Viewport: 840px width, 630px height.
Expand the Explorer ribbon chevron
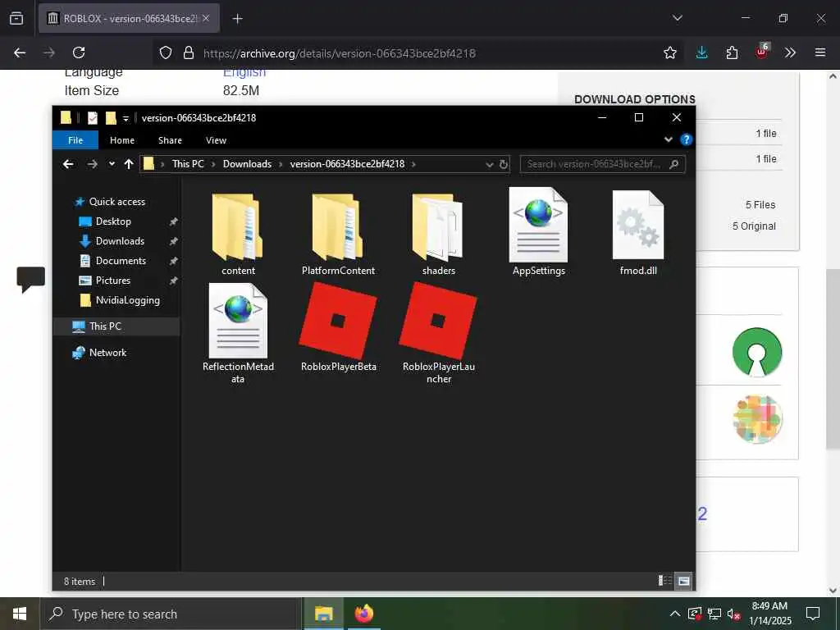click(668, 139)
